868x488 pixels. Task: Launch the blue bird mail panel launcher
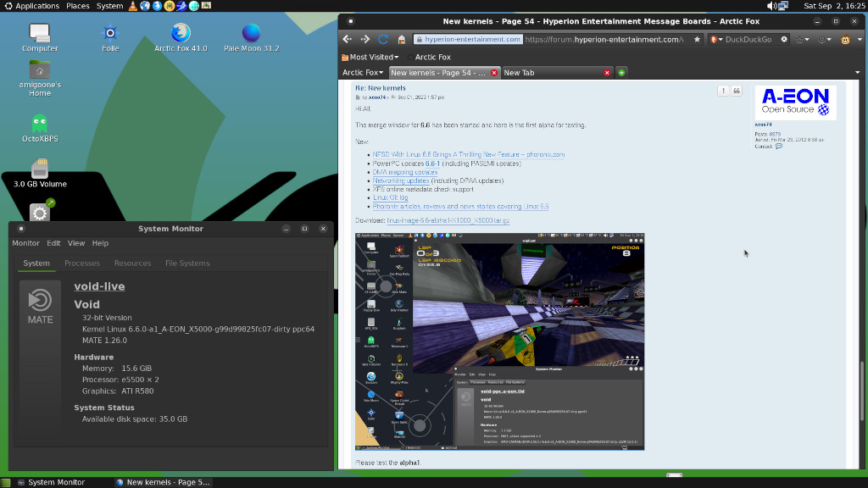coord(181,6)
